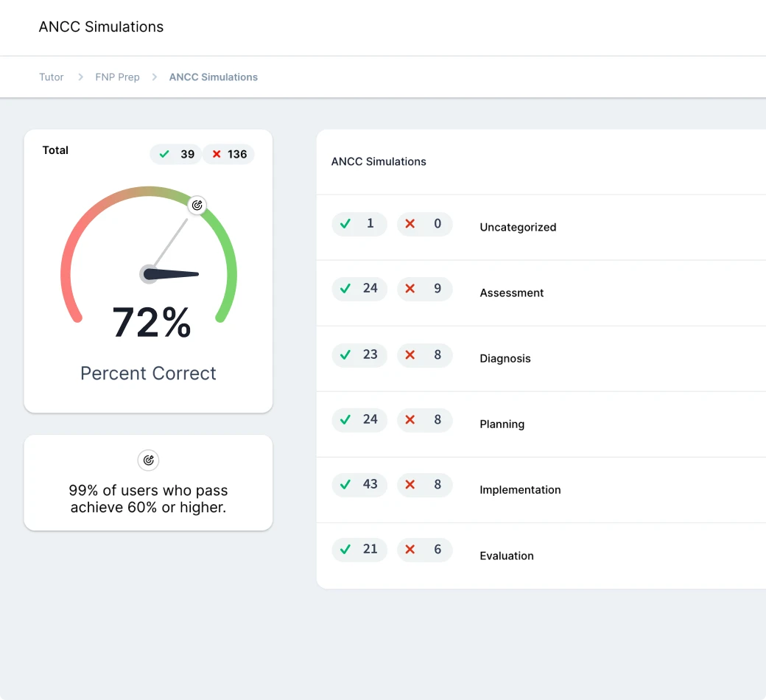The image size is (766, 700).
Task: Open the Planning category row
Action: coord(541,424)
